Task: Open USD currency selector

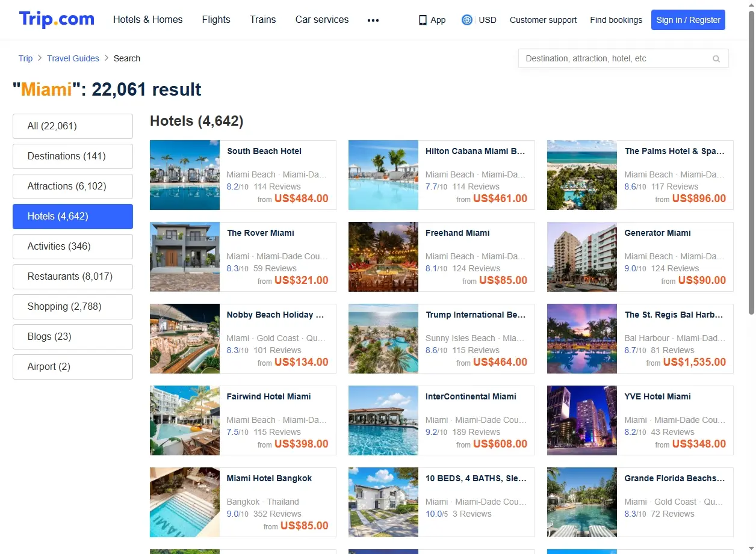Action: pyautogui.click(x=488, y=20)
